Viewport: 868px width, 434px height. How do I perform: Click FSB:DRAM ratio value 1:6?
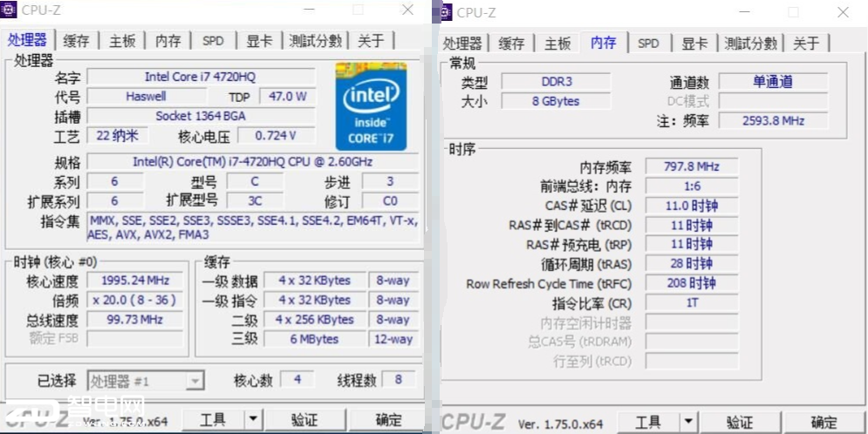[x=692, y=186]
